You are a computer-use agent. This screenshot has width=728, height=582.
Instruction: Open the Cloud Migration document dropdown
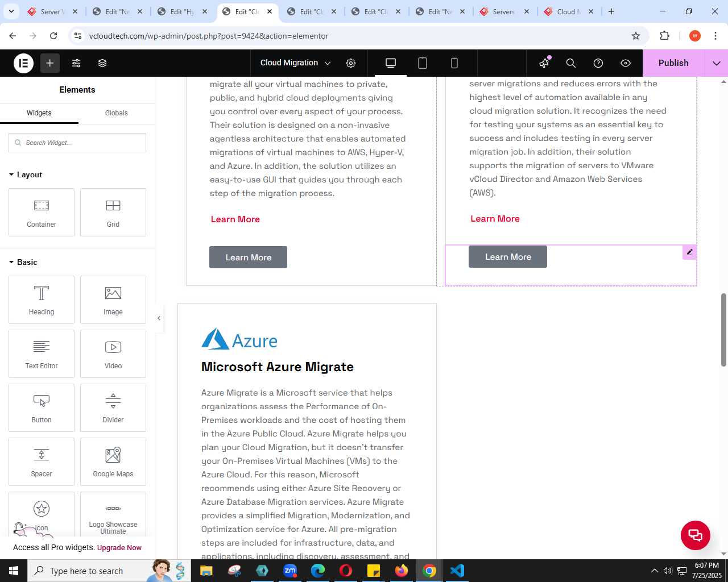(295, 63)
